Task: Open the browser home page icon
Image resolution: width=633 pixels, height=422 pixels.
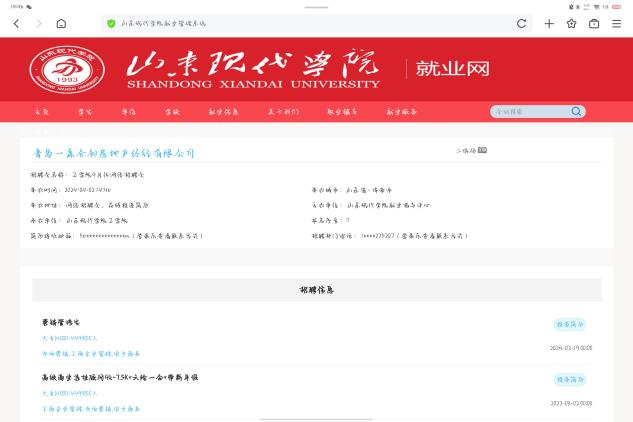Action: [x=62, y=23]
